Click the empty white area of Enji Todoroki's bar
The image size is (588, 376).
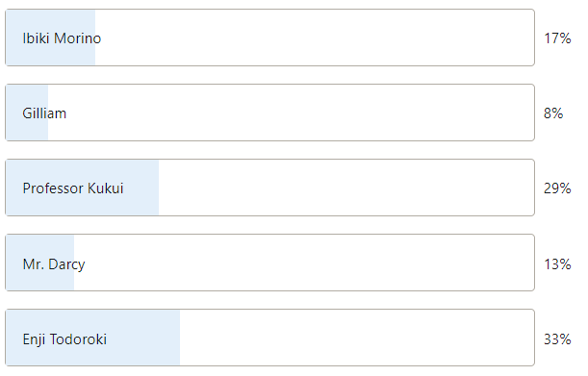[357, 338]
